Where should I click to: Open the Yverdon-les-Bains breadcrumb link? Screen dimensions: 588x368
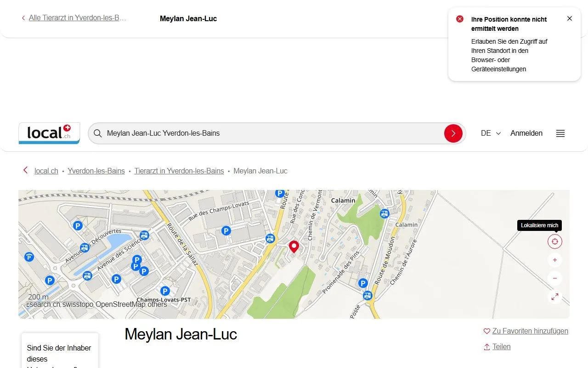click(96, 171)
